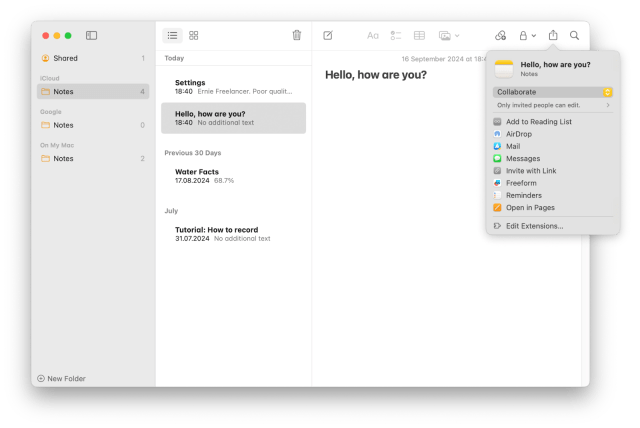Maximize the Notes window with the green button
Image resolution: width=640 pixels, height=428 pixels.
click(68, 35)
